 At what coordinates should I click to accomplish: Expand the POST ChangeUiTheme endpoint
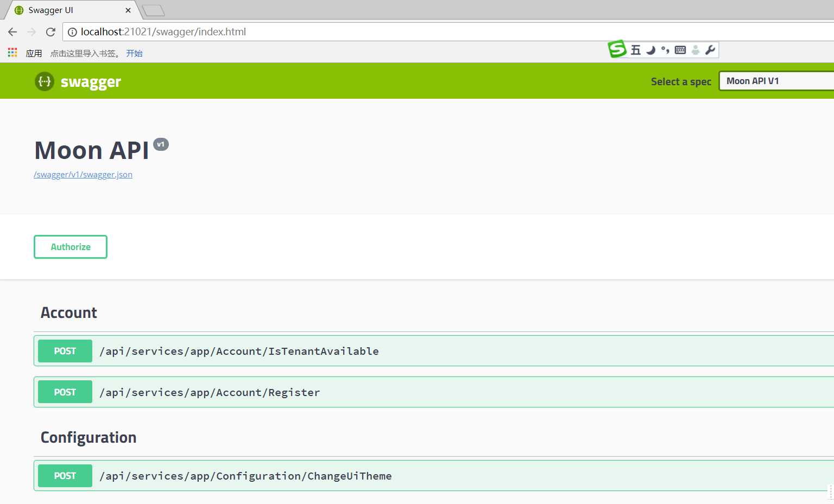pos(434,476)
